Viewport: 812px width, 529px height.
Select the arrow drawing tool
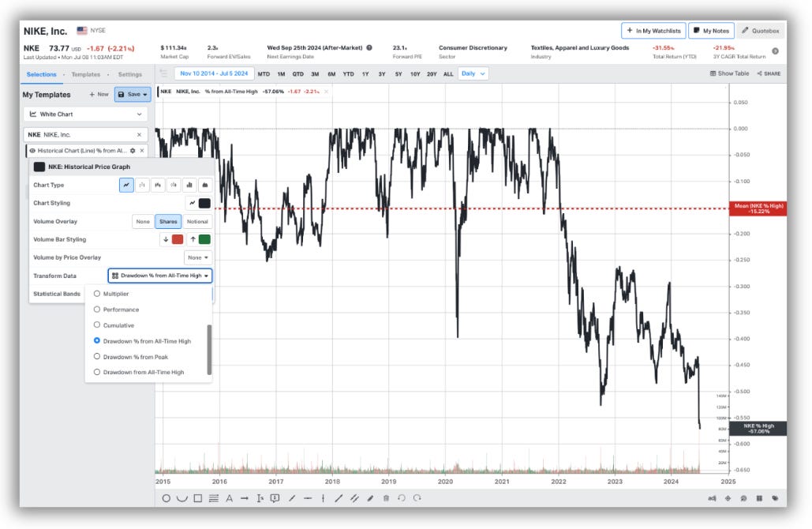(x=245, y=498)
